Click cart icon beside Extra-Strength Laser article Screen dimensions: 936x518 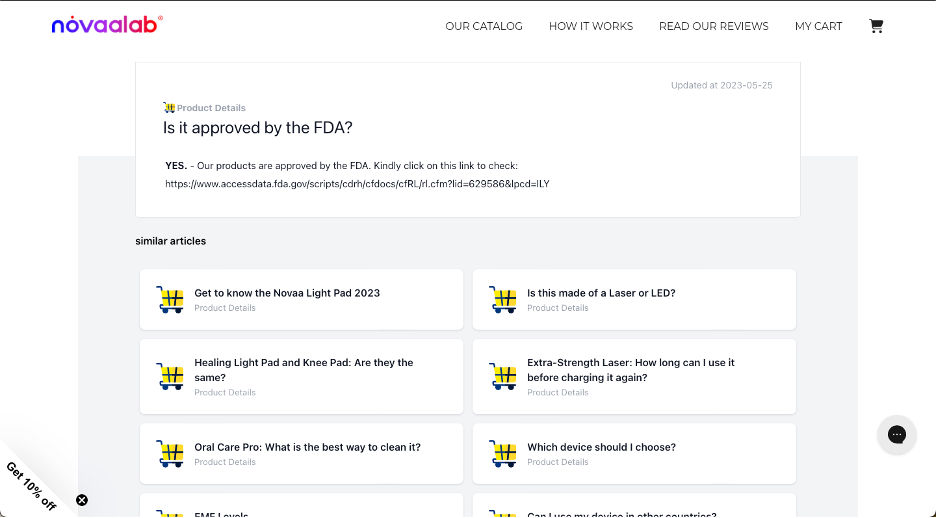tap(503, 377)
